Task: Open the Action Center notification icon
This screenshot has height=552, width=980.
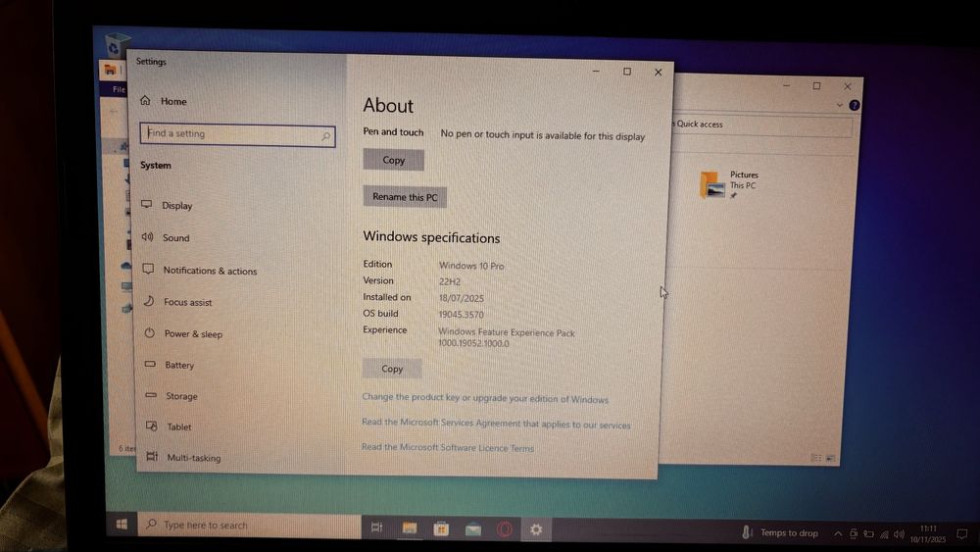Action: pos(962,535)
